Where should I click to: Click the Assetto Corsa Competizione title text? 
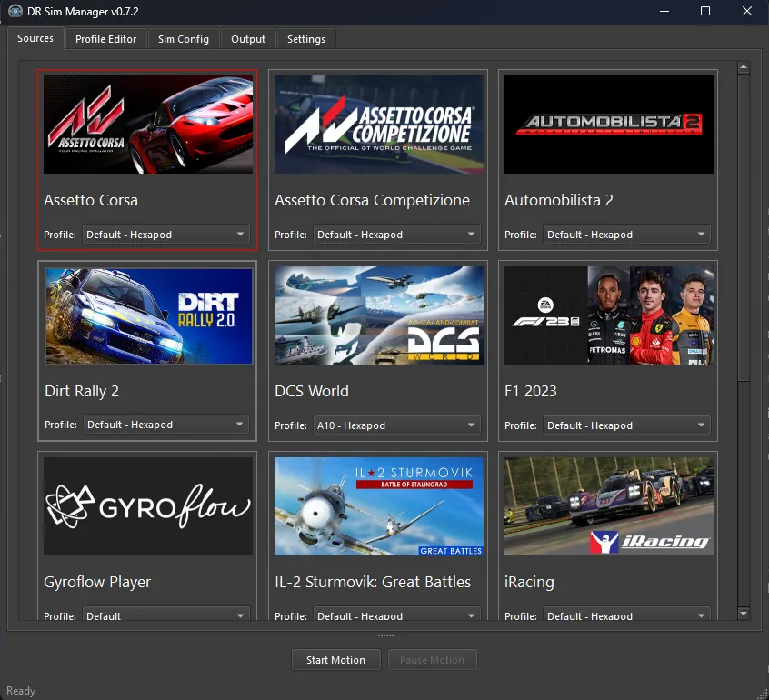(372, 200)
